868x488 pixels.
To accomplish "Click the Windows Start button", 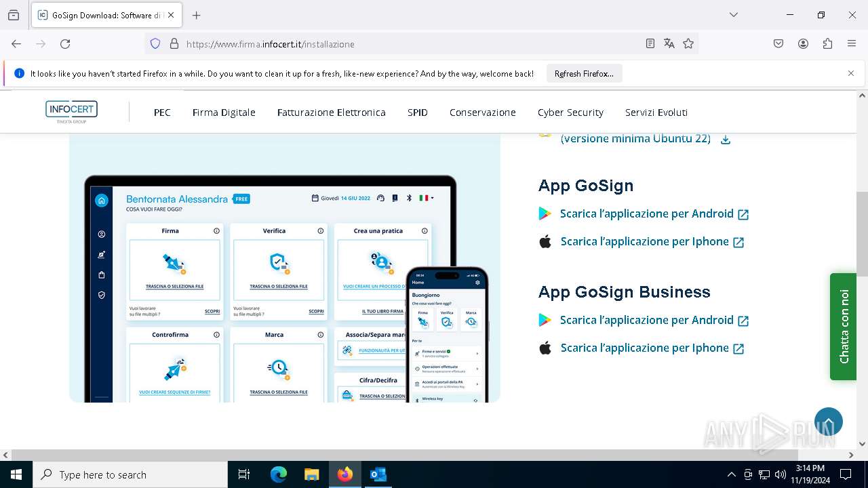I will pyautogui.click(x=16, y=474).
